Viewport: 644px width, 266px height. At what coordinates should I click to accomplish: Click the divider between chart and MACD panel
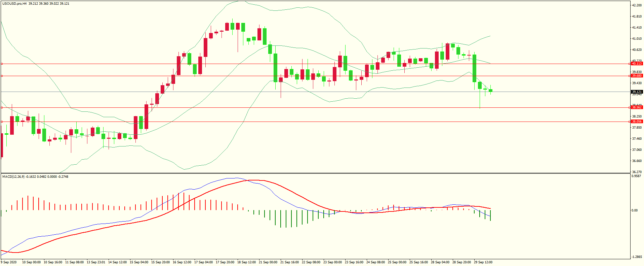click(315, 173)
